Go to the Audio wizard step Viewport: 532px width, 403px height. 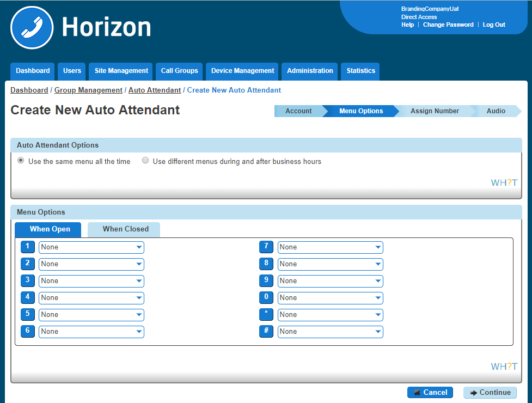click(496, 111)
